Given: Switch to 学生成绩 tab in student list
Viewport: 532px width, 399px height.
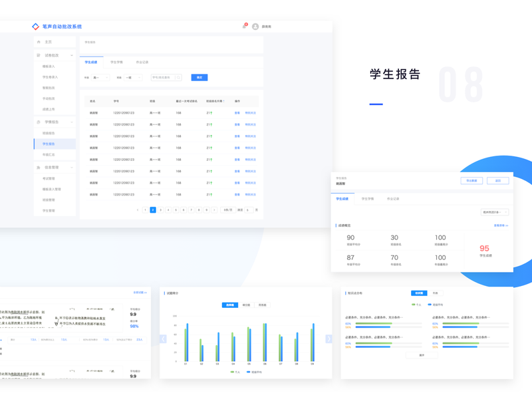Looking at the screenshot, I should coord(91,63).
